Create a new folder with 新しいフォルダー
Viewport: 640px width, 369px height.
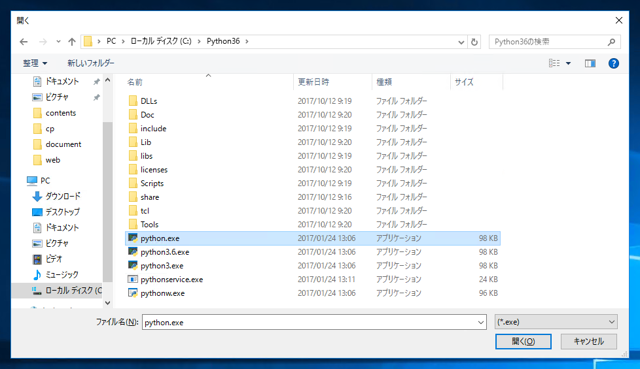[91, 63]
